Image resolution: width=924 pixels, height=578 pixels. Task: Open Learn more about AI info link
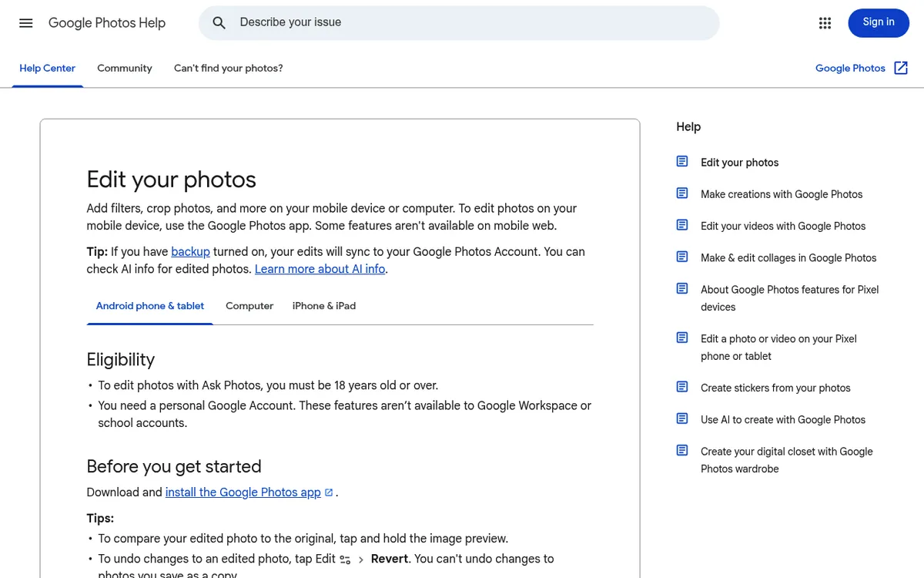point(320,269)
